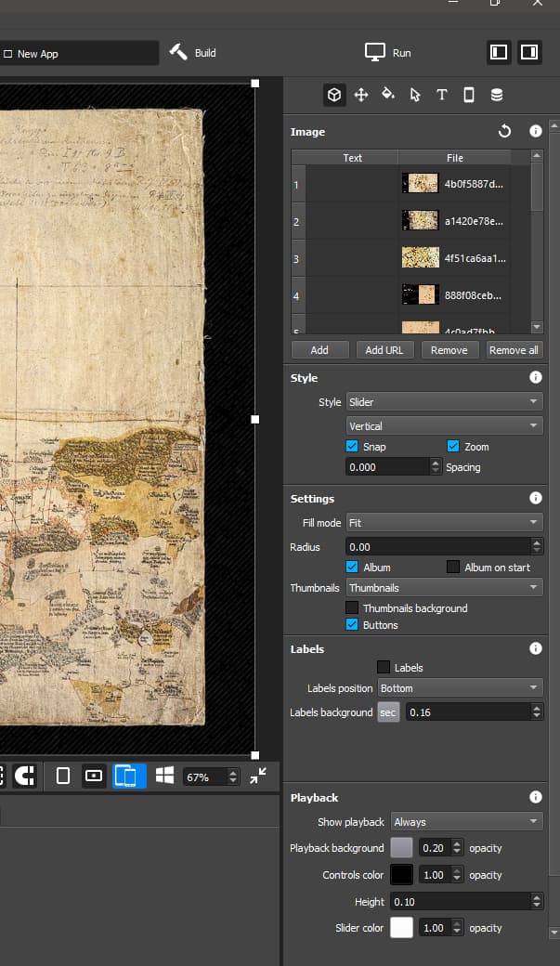
Task: Open the Thumbnails dropdown
Action: tap(444, 588)
